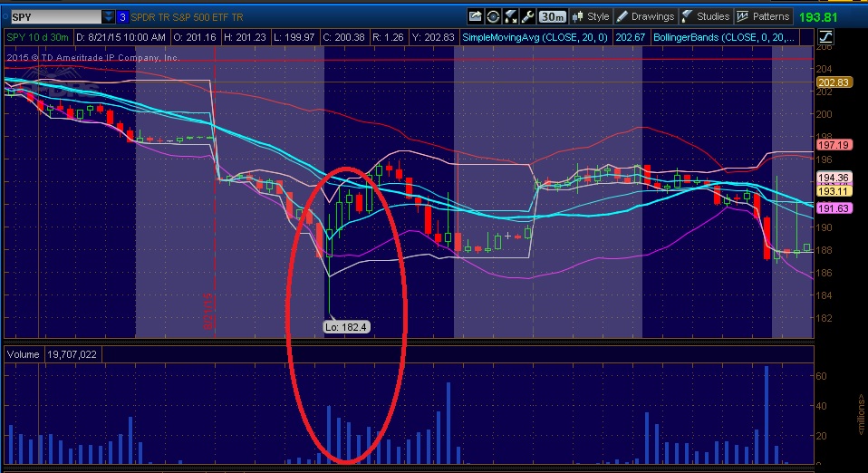Screen dimensions: 868x473
Task: Click the pencil icon on Drawings
Action: (622, 16)
